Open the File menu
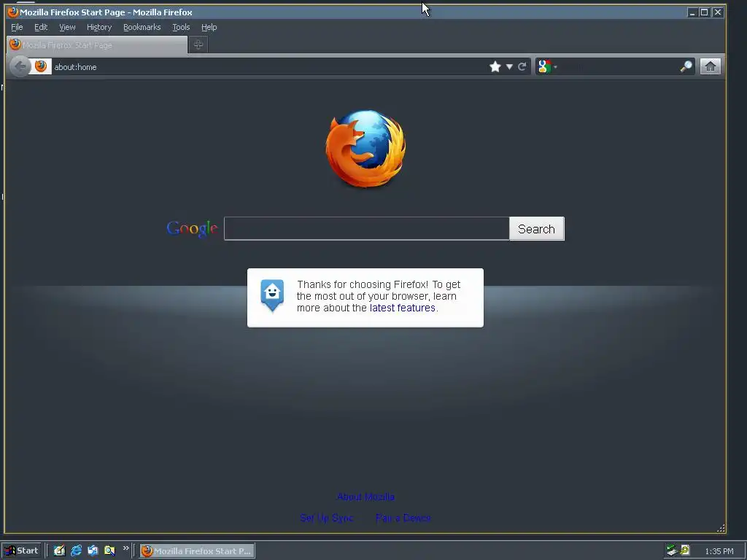 [x=17, y=27]
